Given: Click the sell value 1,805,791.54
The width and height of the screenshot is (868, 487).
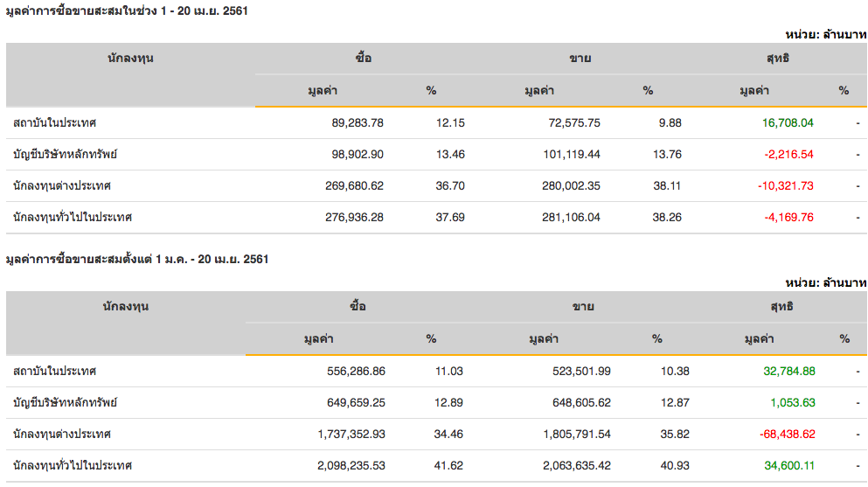Looking at the screenshot, I should (568, 435).
